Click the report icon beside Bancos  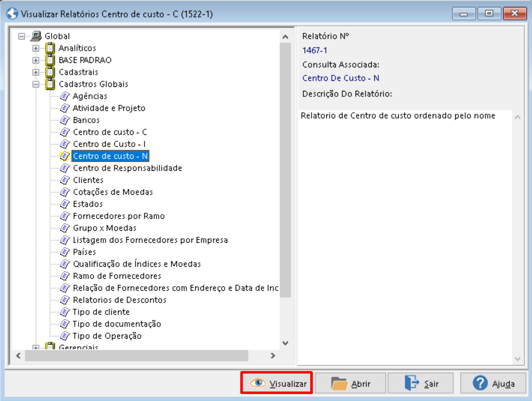point(65,120)
